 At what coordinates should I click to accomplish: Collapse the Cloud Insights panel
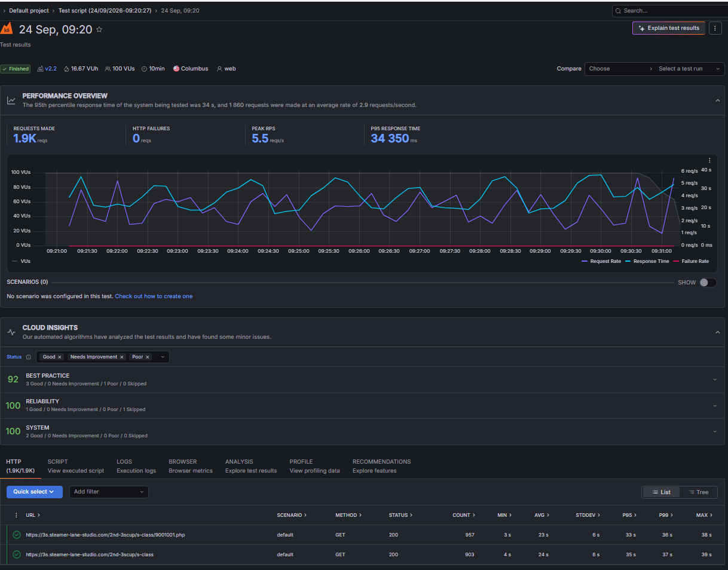point(718,332)
